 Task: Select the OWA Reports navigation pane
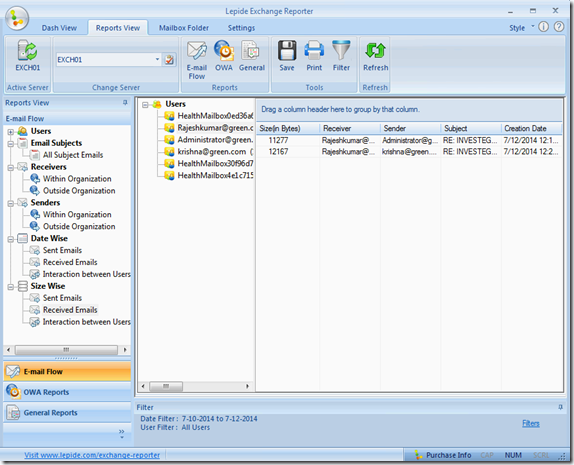click(x=67, y=392)
